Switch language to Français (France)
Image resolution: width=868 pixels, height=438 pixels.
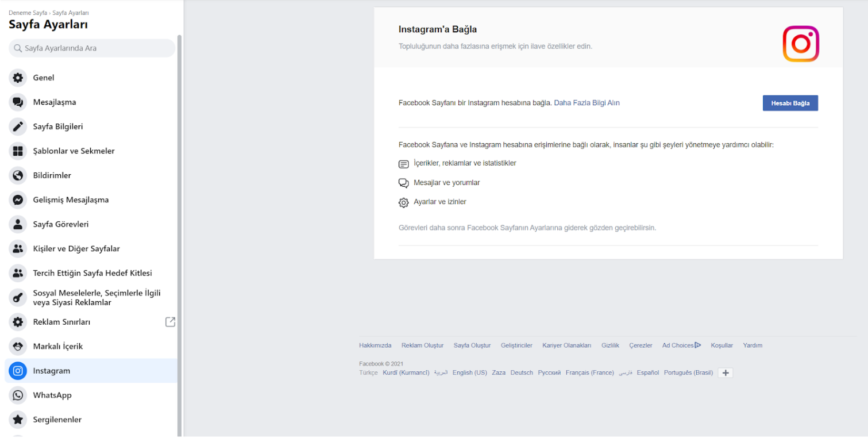pyautogui.click(x=589, y=373)
